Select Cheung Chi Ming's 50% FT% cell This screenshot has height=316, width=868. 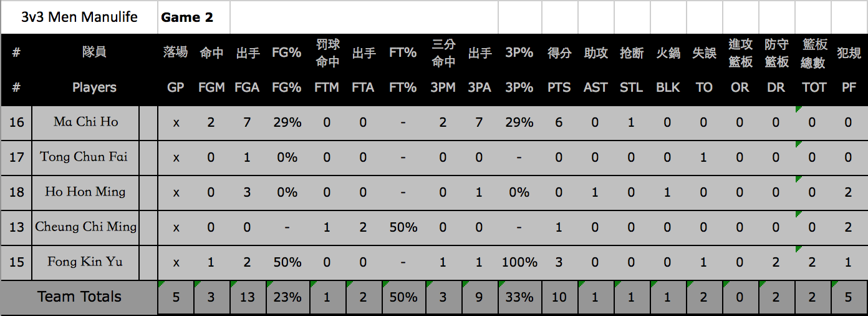click(403, 227)
